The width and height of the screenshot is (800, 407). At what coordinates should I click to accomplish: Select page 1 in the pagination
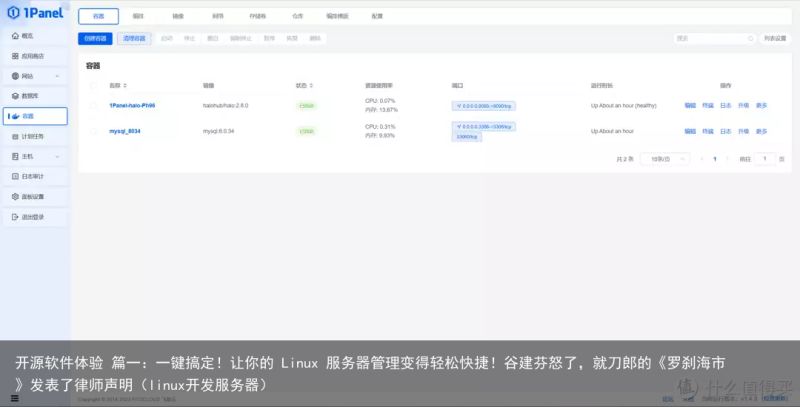coord(715,159)
